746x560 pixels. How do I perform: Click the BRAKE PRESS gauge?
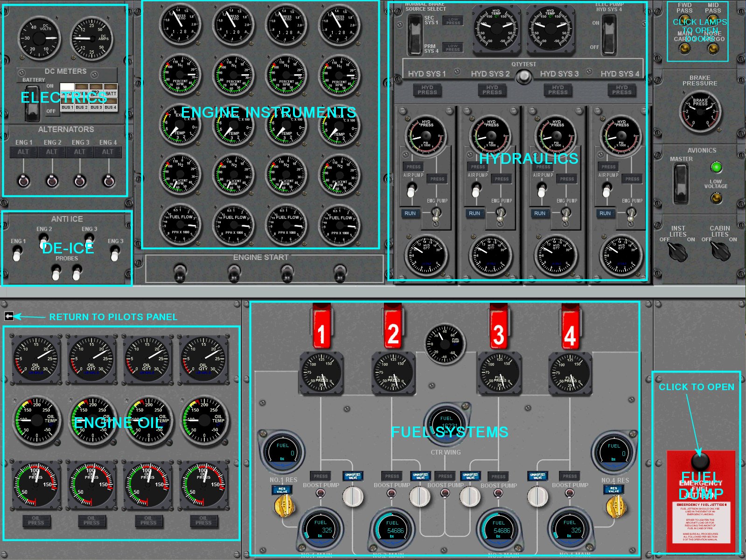700,111
